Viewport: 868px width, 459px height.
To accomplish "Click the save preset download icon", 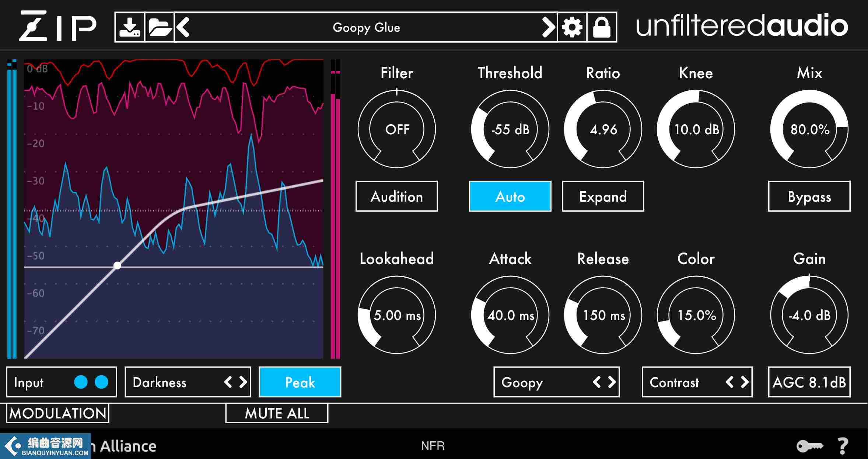I will tap(130, 27).
